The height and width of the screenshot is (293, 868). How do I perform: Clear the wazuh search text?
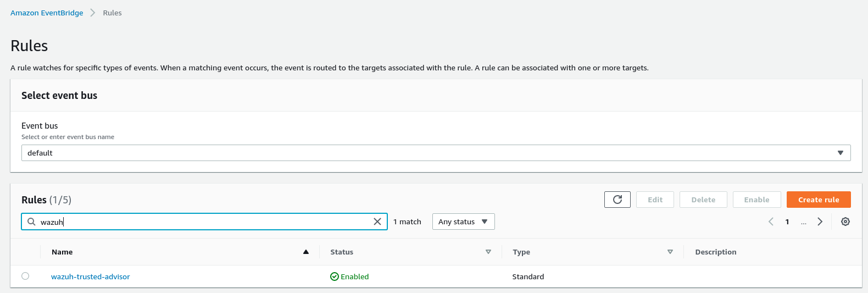[x=377, y=222]
